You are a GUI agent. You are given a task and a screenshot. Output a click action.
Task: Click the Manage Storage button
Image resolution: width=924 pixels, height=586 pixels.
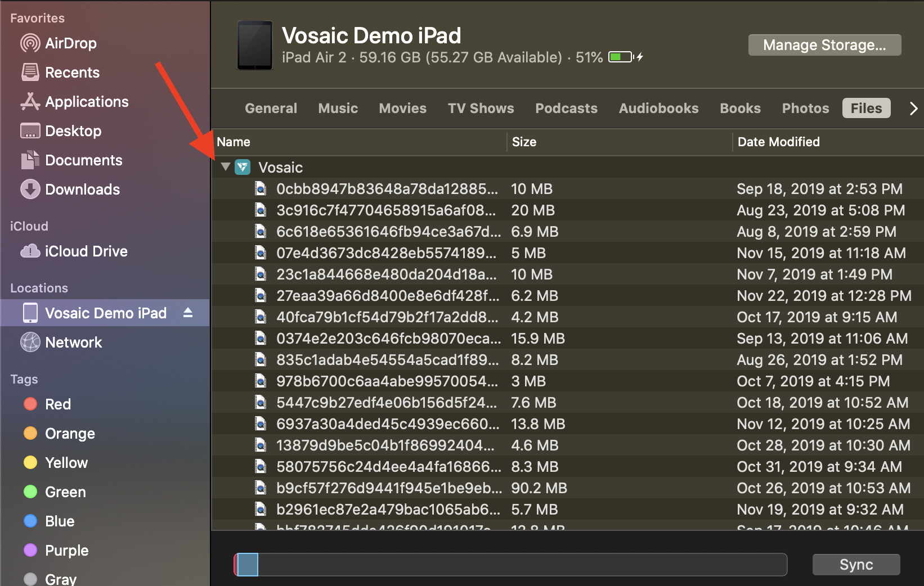point(824,45)
